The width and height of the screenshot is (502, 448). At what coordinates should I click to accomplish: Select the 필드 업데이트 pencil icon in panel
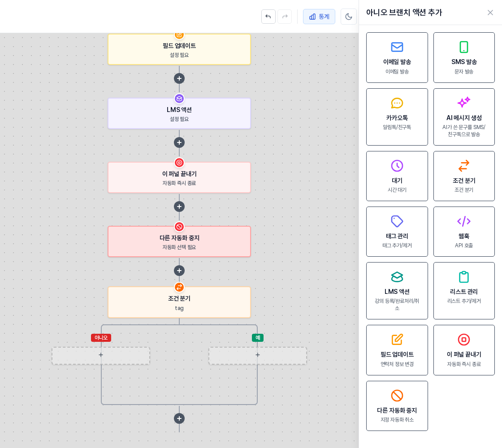[x=397, y=340]
